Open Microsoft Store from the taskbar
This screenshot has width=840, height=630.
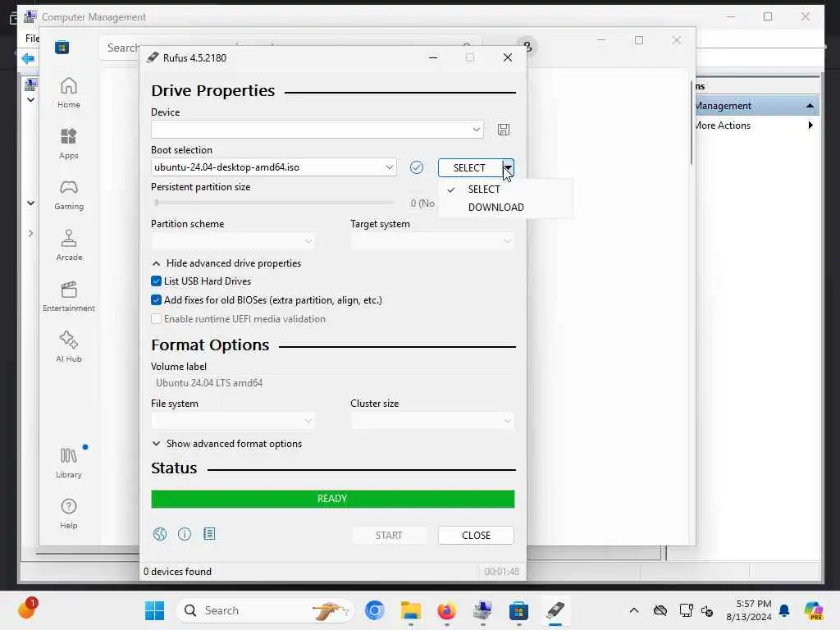(518, 610)
